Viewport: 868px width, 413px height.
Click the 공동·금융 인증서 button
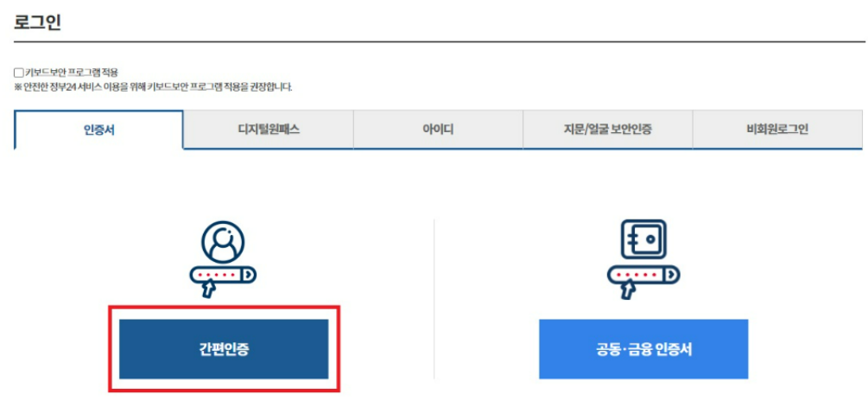643,349
